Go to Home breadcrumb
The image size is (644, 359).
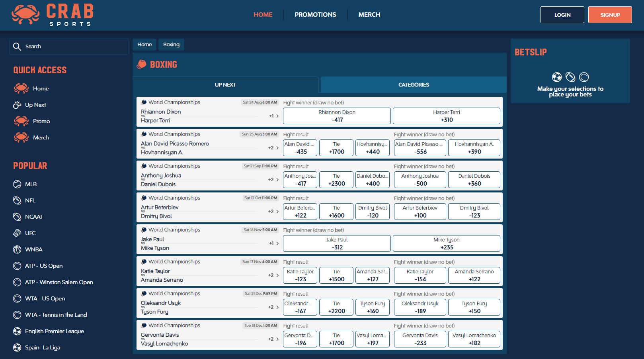144,45
